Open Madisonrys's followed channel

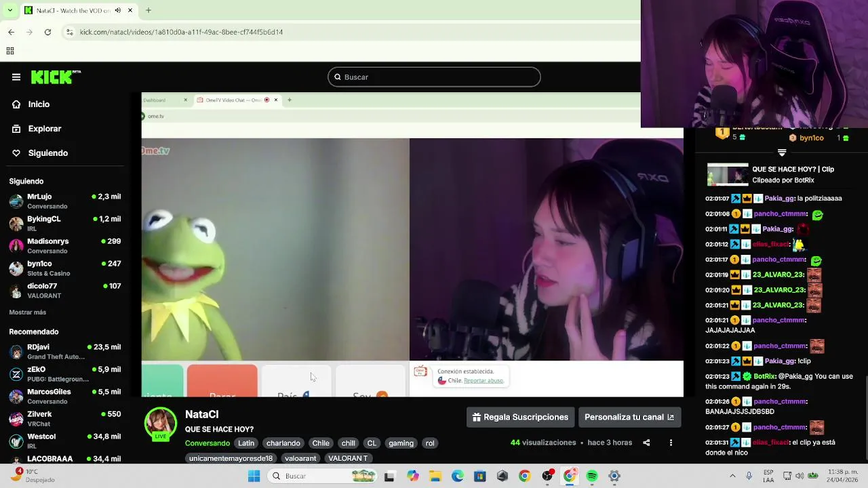[65, 246]
